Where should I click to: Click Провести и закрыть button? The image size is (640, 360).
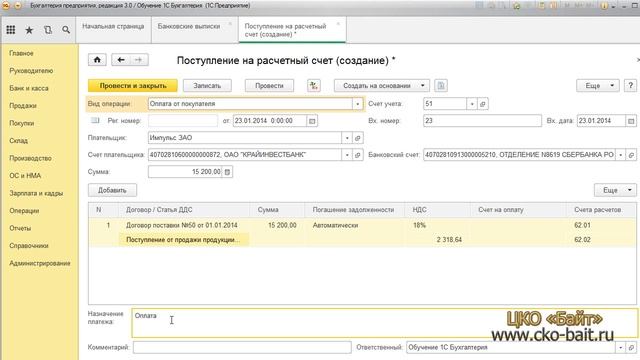coord(133,86)
